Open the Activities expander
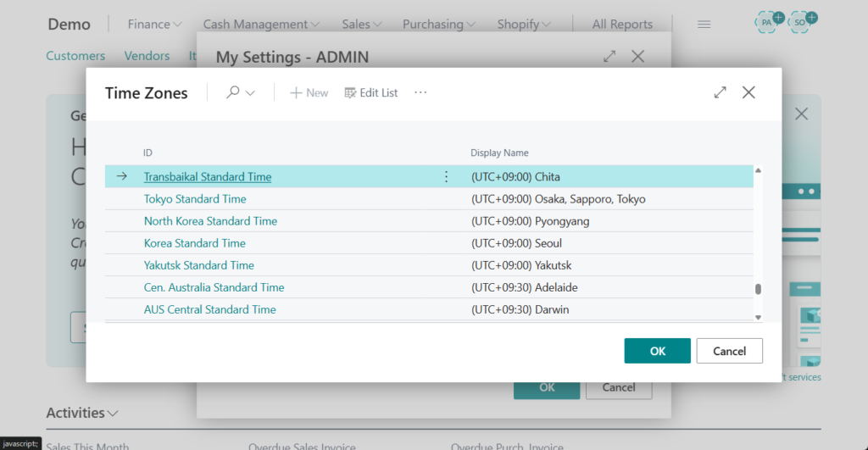The height and width of the screenshot is (450, 868). point(82,413)
